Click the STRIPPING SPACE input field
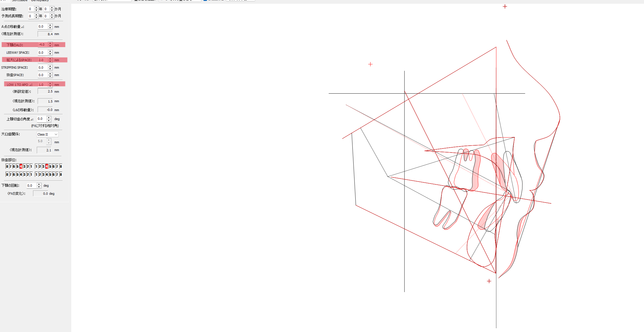The width and height of the screenshot is (644, 332). (x=43, y=67)
